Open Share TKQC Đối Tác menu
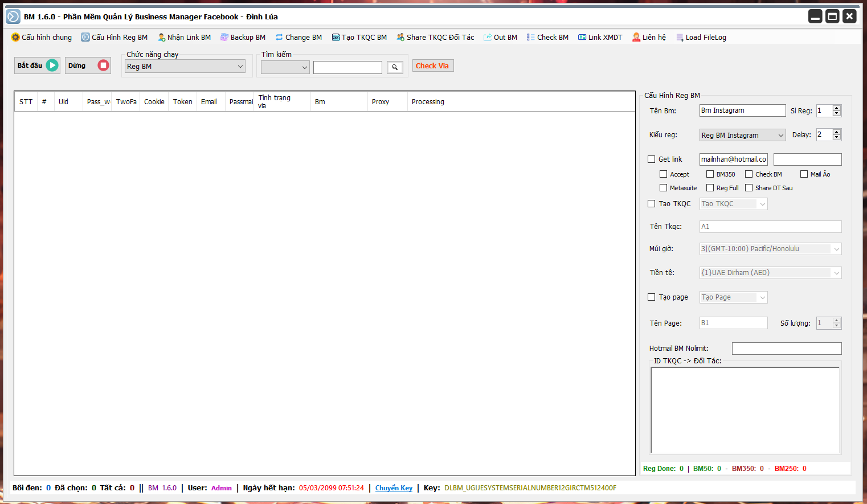867x504 pixels. click(436, 37)
